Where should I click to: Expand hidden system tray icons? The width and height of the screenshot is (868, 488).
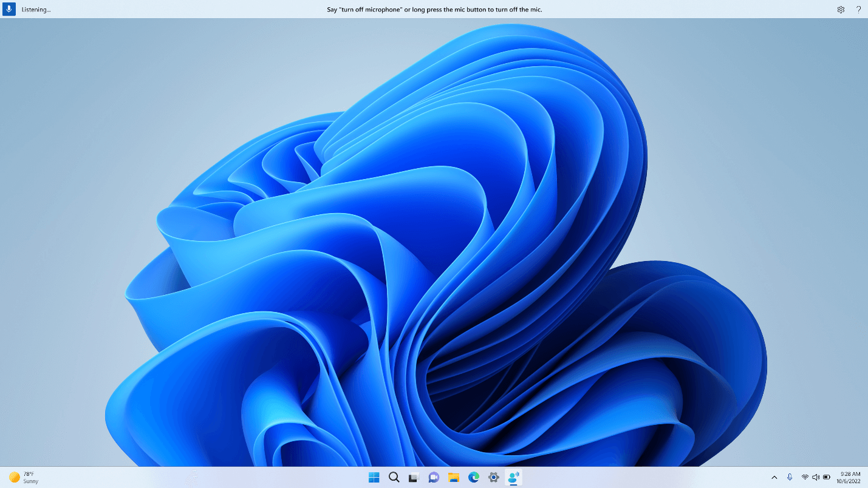(775, 477)
